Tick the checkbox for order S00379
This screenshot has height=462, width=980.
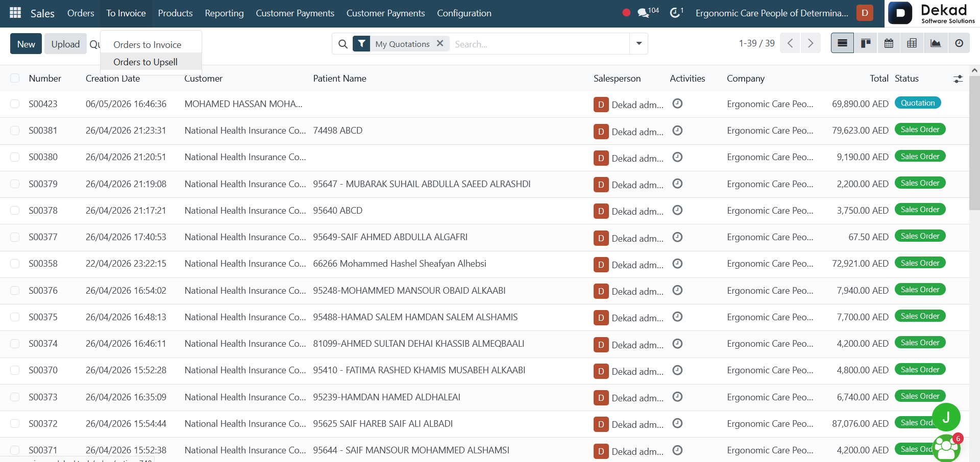click(15, 184)
